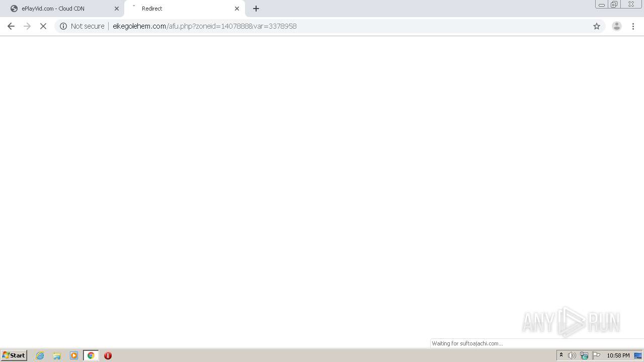Viewport: 644px width, 362px height.
Task: Open a new tab
Action: coord(256,9)
